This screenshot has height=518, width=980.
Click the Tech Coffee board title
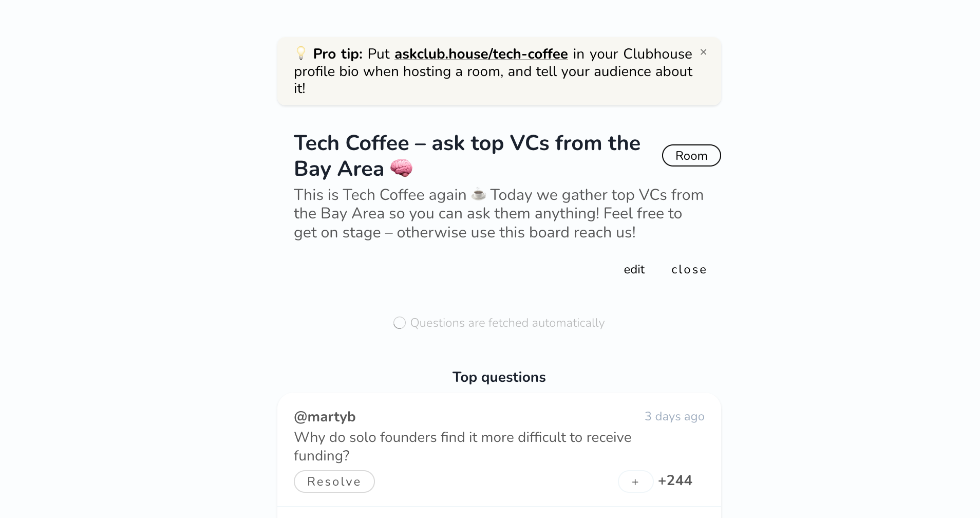tap(466, 155)
